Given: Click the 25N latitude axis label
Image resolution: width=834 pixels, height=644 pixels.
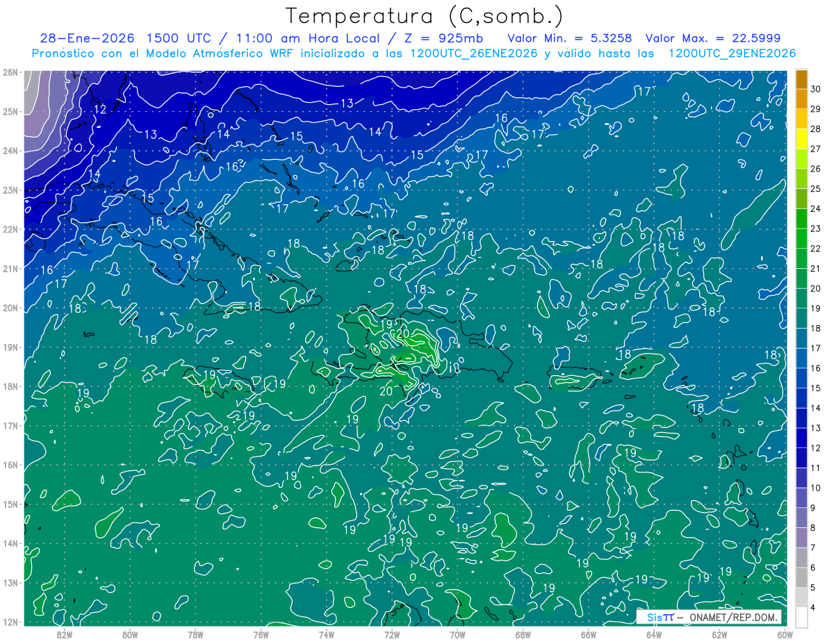Looking at the screenshot, I should click(x=10, y=111).
